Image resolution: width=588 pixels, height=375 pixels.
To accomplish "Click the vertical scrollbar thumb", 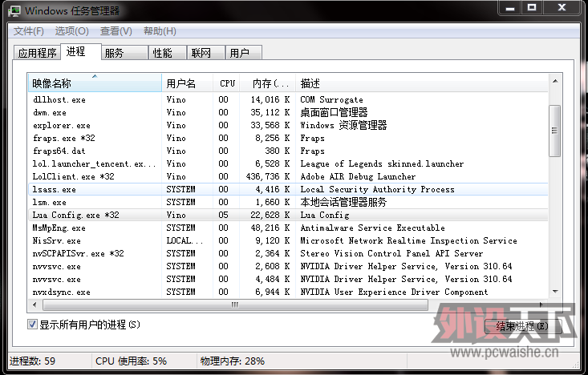I will coord(554,131).
